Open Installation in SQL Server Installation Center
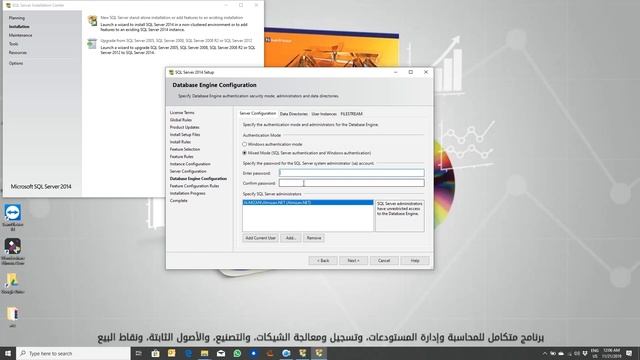Viewport: 640px width, 360px height. (19, 27)
